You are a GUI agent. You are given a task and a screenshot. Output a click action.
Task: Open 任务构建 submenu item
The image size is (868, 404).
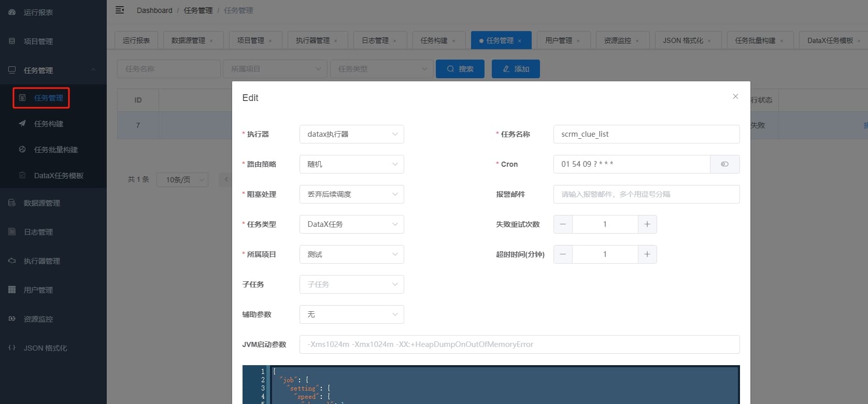tap(53, 124)
